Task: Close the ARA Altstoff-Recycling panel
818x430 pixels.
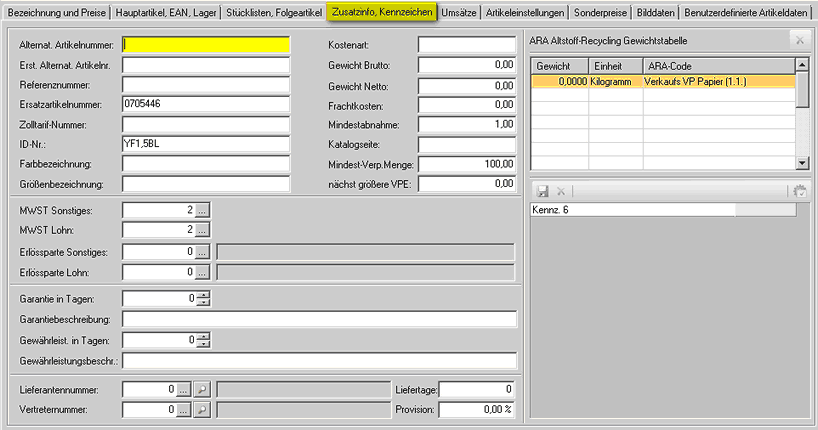Action: (x=799, y=38)
